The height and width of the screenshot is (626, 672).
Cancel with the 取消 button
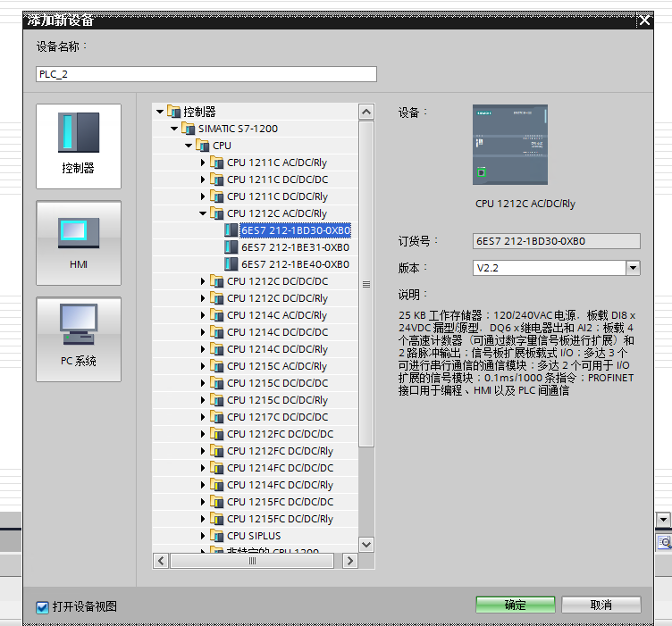[x=601, y=605]
